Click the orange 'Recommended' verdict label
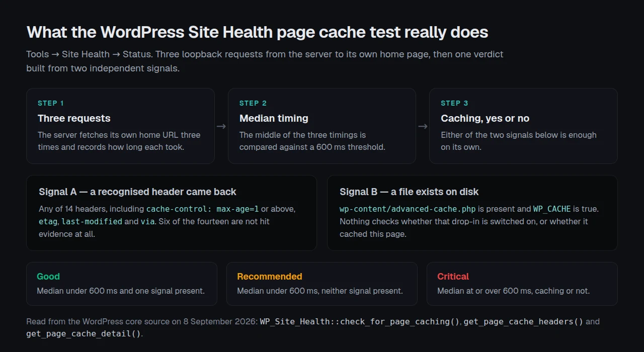 (x=270, y=276)
